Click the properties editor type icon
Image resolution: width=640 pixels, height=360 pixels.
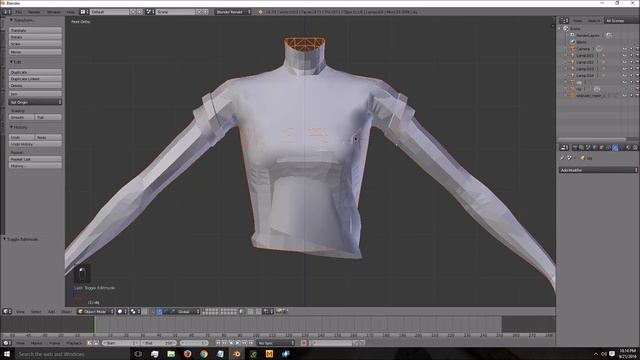[564, 147]
